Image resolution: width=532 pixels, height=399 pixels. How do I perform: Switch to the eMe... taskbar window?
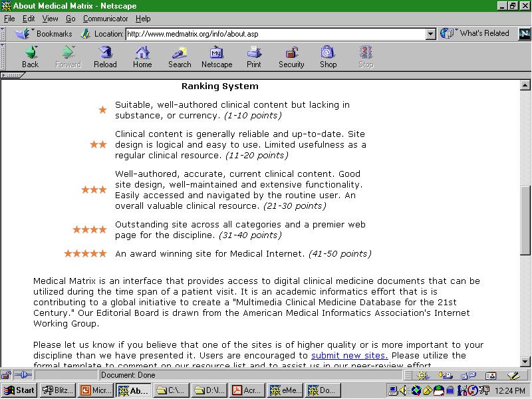285,390
